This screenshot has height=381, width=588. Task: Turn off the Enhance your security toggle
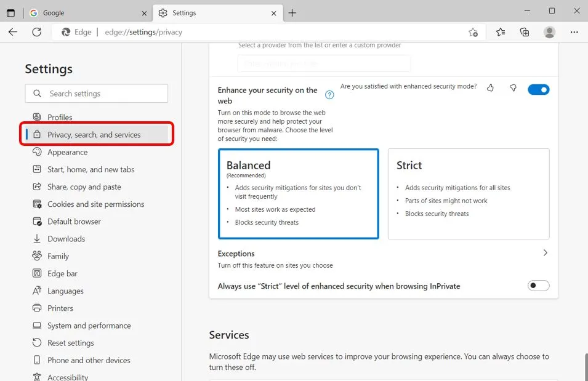(x=539, y=90)
